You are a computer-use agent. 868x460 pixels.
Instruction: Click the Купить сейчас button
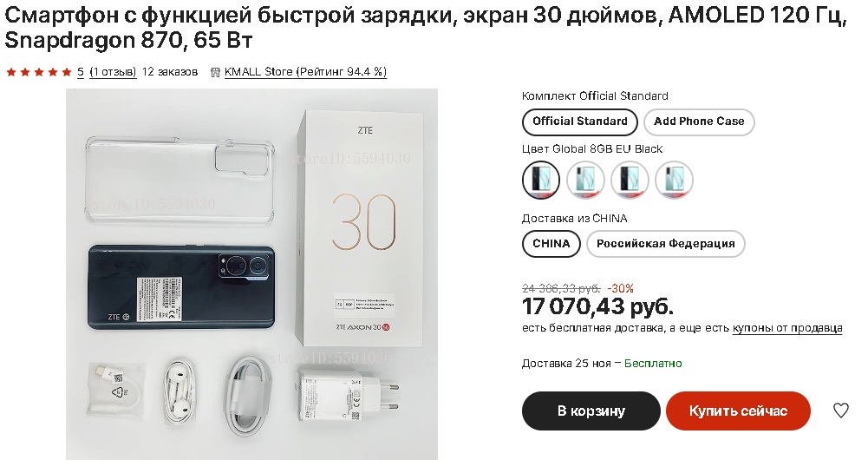click(x=738, y=411)
